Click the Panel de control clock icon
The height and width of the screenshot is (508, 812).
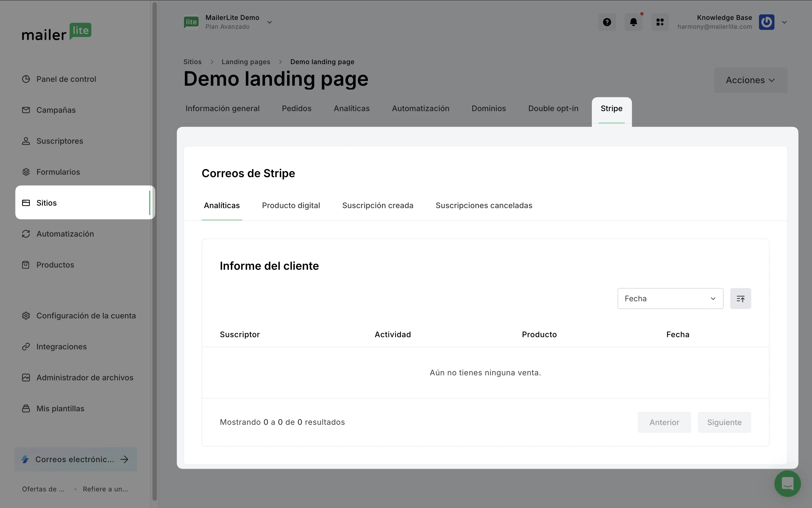[x=26, y=79]
